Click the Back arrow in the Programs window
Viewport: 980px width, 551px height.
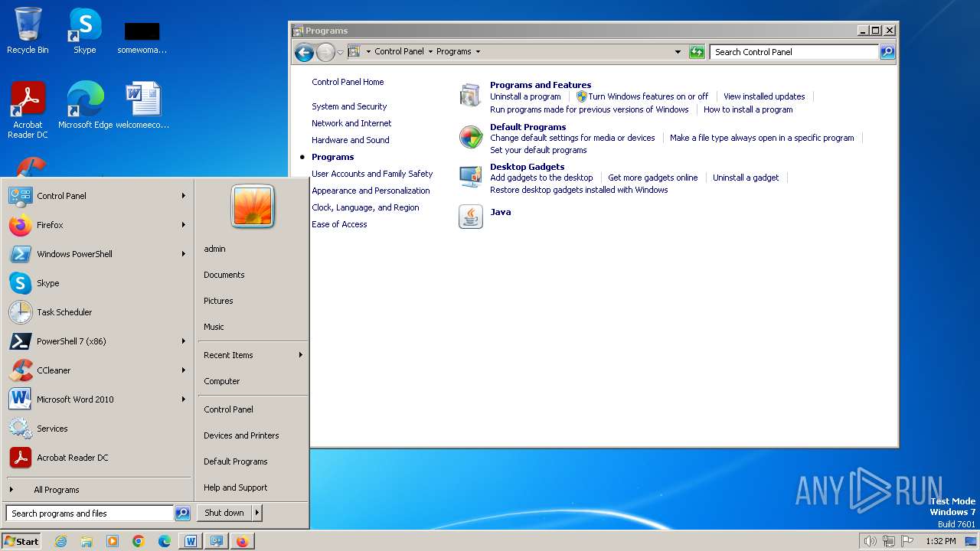(304, 52)
